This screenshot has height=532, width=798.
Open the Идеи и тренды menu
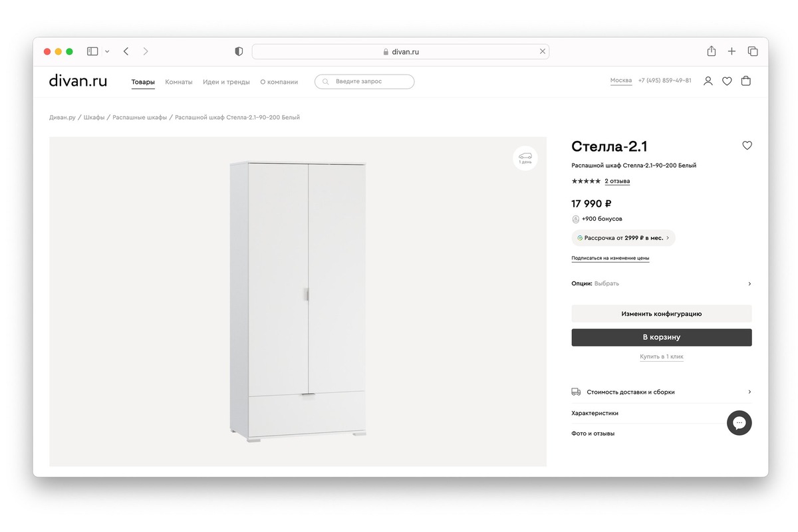(226, 82)
